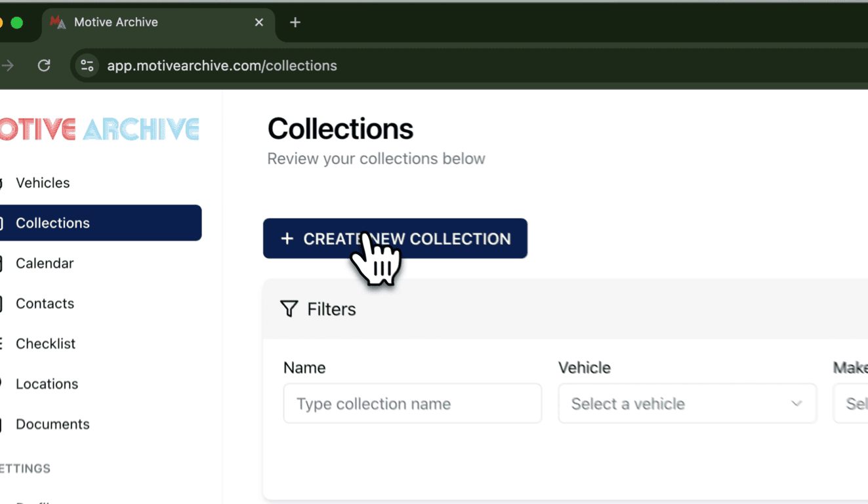Expand the Select a vehicle dropdown
This screenshot has width=868, height=504.
tap(688, 404)
